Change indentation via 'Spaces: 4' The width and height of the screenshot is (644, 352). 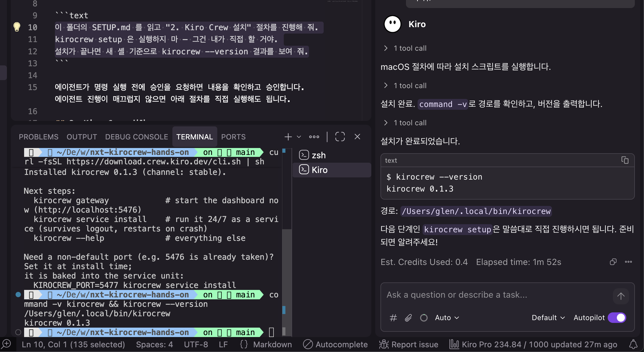(154, 345)
